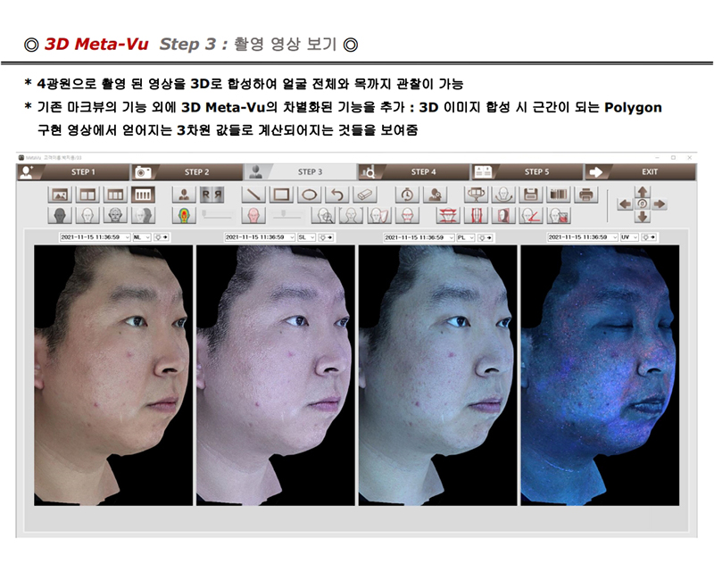Toggle the four-panel view layout
This screenshot has height=588, width=714.
[x=143, y=194]
